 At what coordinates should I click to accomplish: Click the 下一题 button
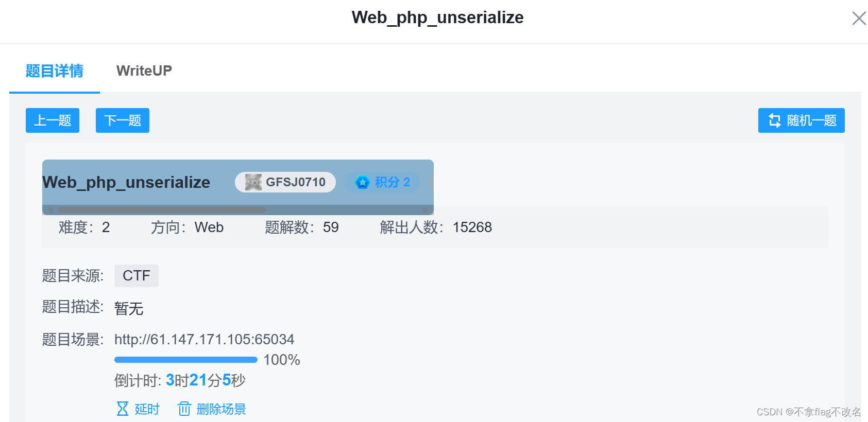pyautogui.click(x=122, y=120)
